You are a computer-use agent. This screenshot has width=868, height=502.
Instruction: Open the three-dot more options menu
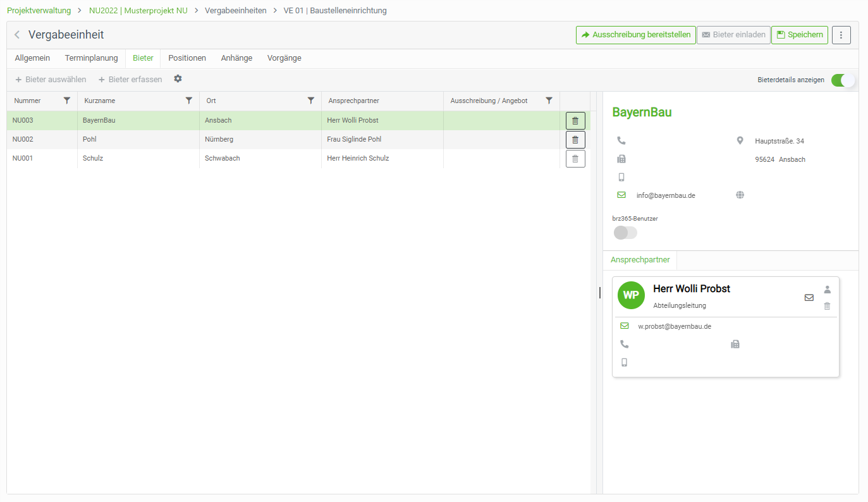(x=841, y=35)
